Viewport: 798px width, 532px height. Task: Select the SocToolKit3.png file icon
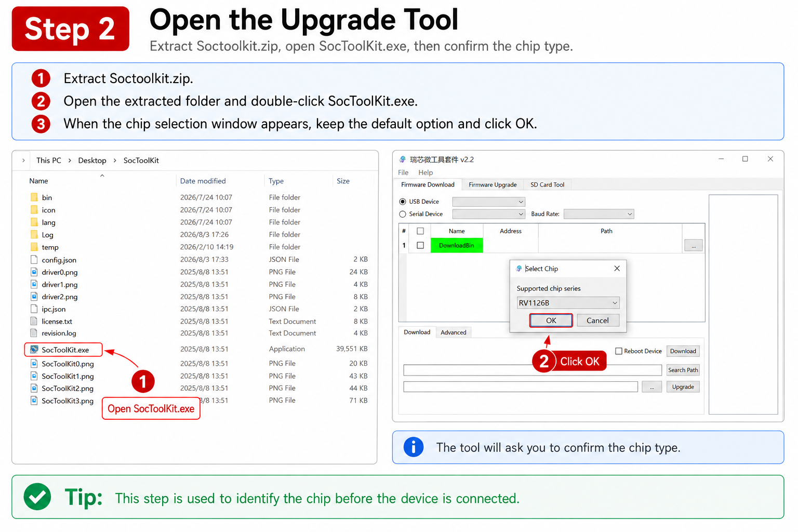[34, 401]
